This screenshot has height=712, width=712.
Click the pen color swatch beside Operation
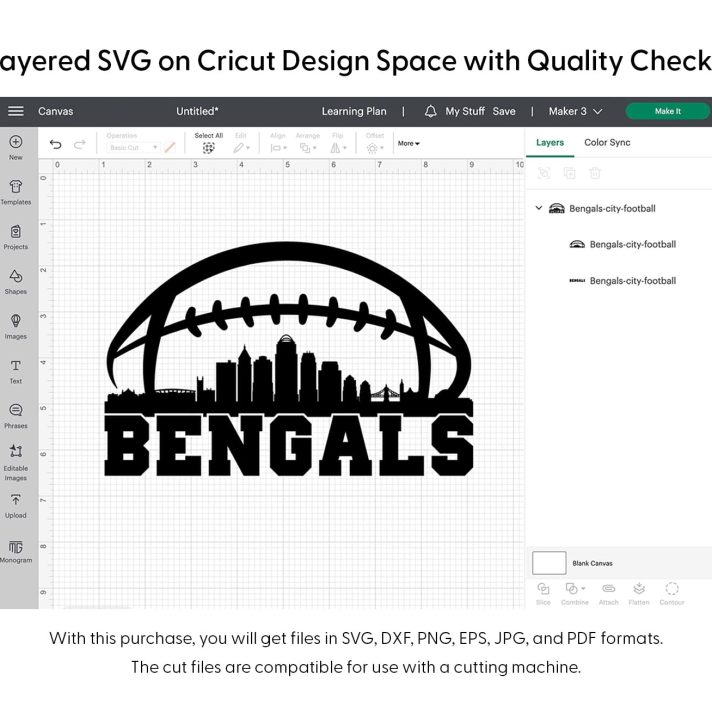[x=169, y=148]
